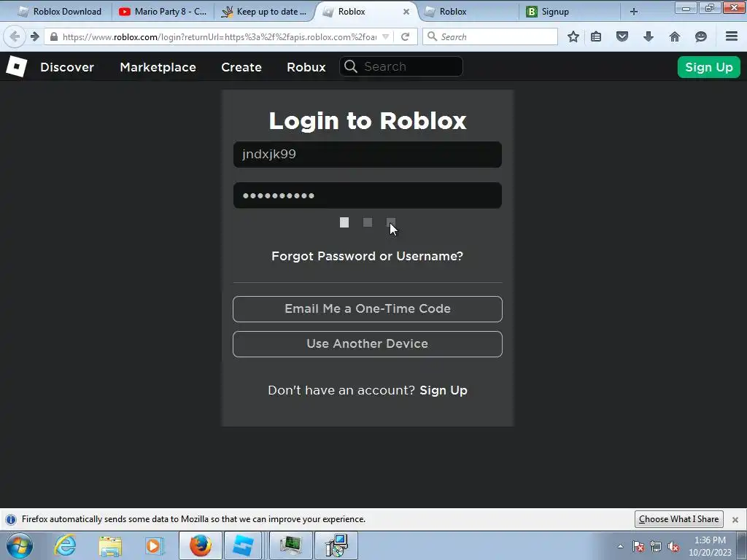Switch to the Signup tab

(x=570, y=12)
